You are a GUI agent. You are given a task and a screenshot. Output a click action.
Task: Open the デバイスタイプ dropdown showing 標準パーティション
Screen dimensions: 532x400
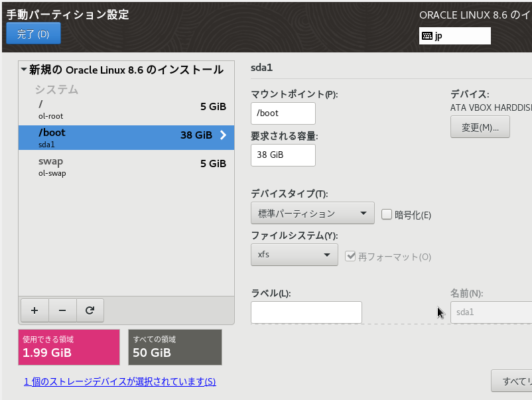point(312,213)
